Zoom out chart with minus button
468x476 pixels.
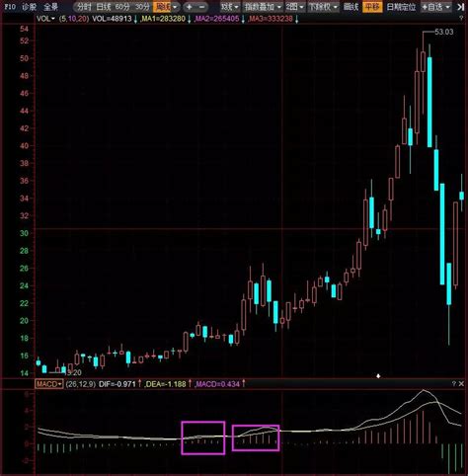[202, 7]
